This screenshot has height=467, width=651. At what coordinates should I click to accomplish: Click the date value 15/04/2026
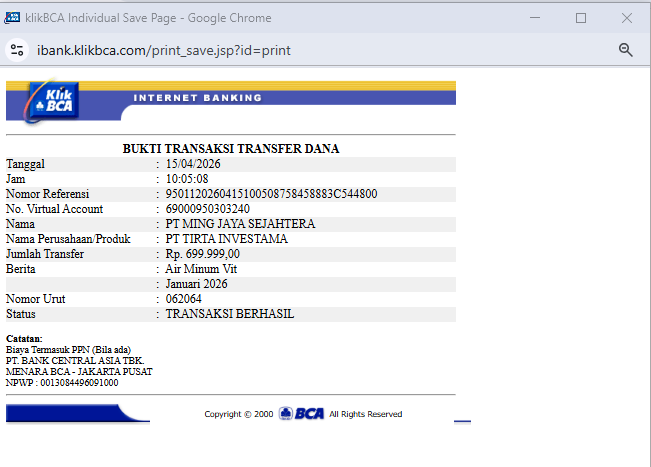193,164
